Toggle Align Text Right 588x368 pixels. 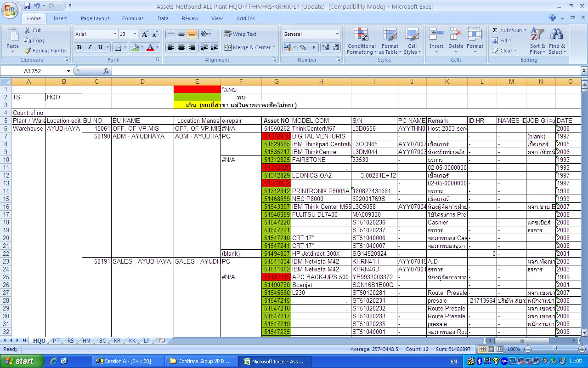tap(192, 47)
